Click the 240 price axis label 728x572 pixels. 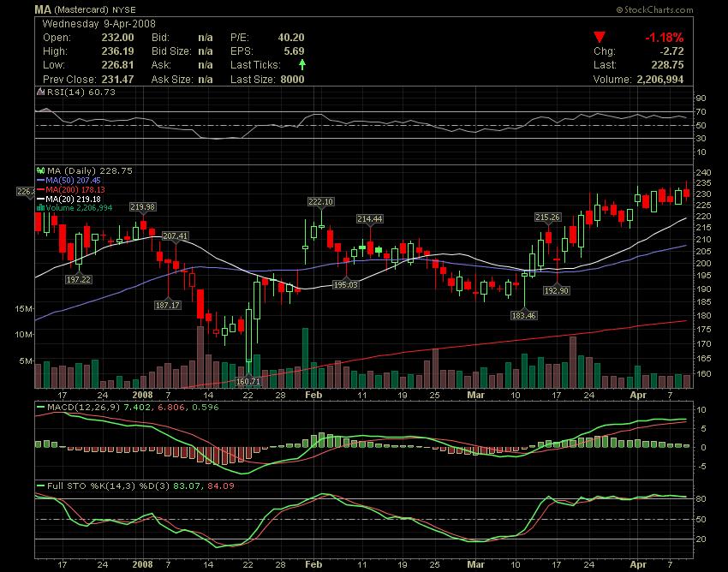coord(703,173)
